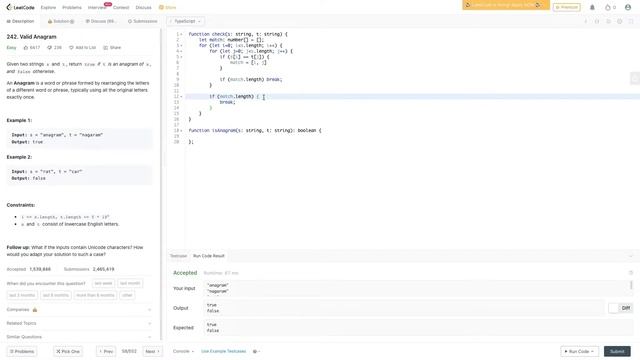Open the Console dropdown
Screen dimensions: 640x360
pyautogui.click(x=183, y=351)
